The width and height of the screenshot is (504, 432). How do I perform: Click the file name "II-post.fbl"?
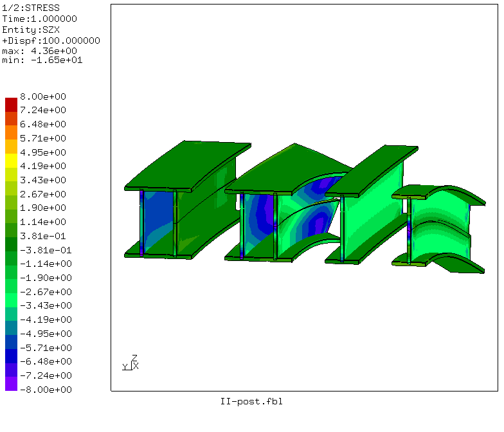(252, 401)
